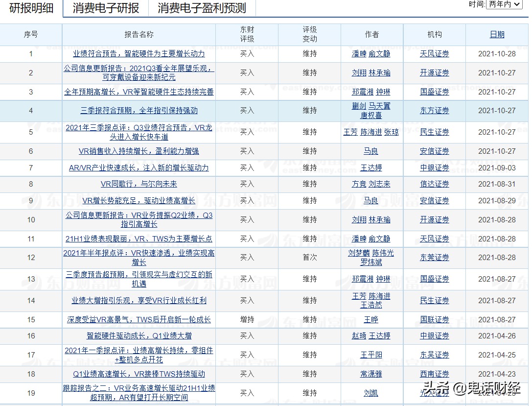Image resolution: width=532 pixels, height=406 pixels.
Task: Open the 消费电子盈利预测 tab
Action: 202,8
